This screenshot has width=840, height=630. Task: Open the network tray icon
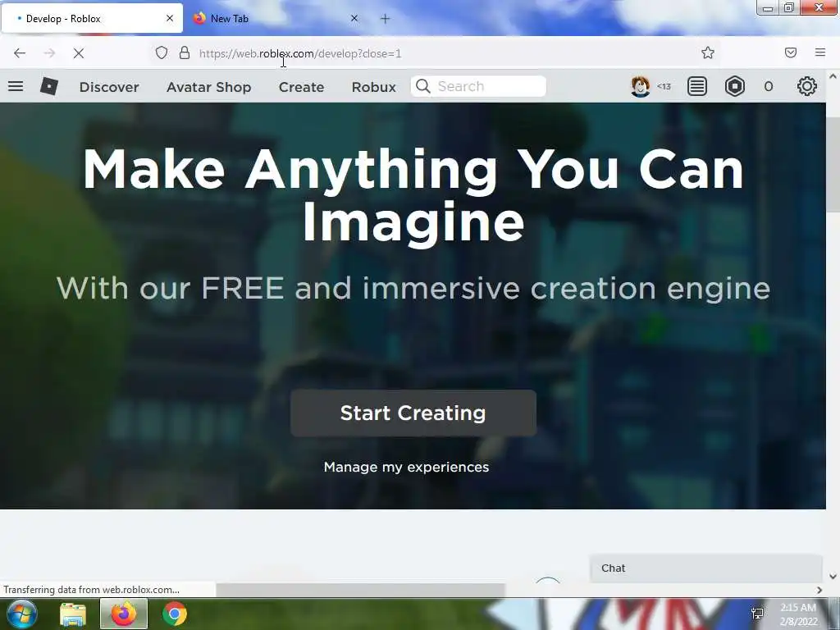[757, 614]
